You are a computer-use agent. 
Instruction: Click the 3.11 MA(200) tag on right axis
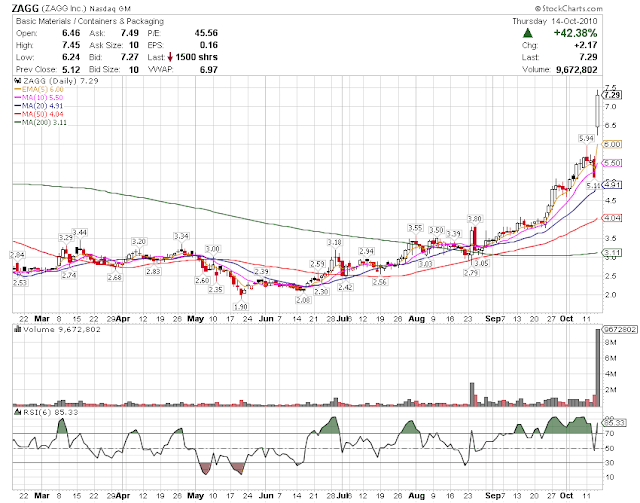612,252
